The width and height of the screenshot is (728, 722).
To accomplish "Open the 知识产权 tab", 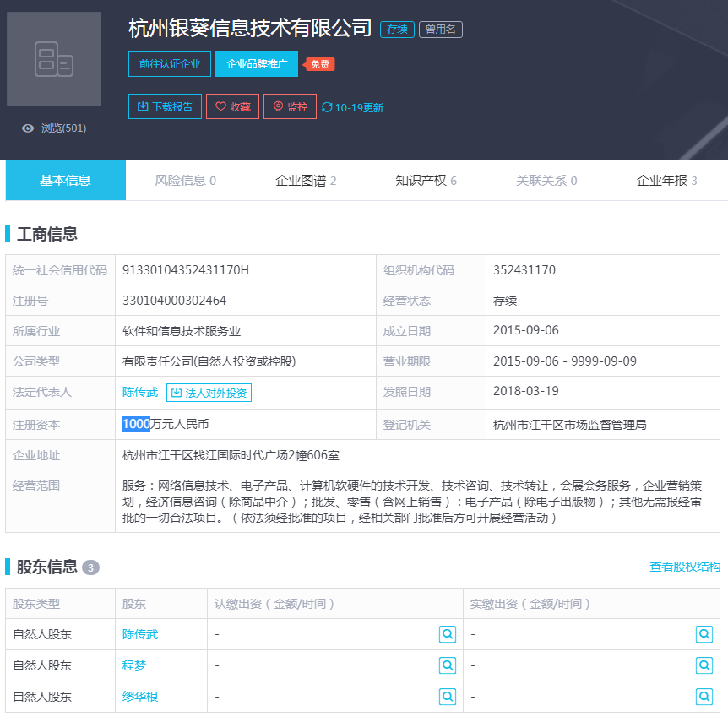I will [426, 181].
